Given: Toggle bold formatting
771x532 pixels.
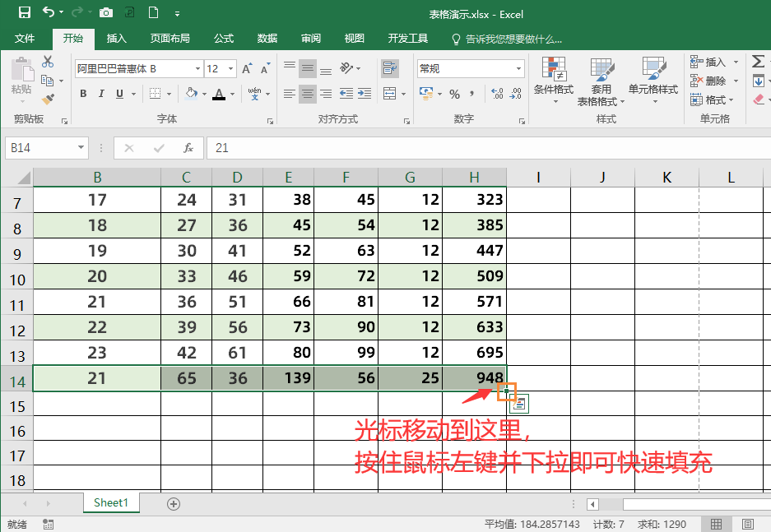Looking at the screenshot, I should click(x=83, y=94).
